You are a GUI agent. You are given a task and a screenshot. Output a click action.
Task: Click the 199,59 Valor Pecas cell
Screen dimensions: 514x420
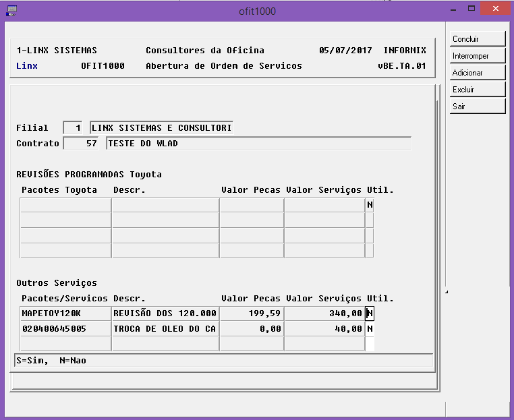tap(252, 313)
